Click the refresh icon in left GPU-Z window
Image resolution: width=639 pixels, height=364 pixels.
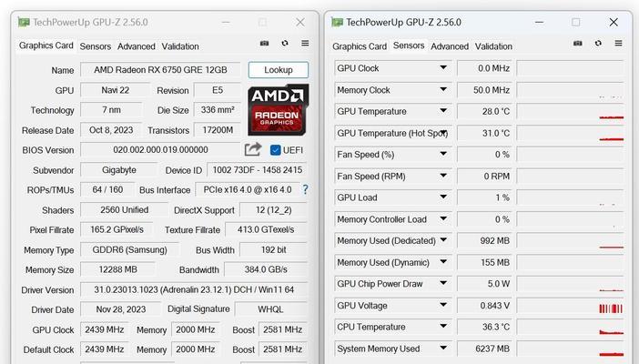click(285, 43)
